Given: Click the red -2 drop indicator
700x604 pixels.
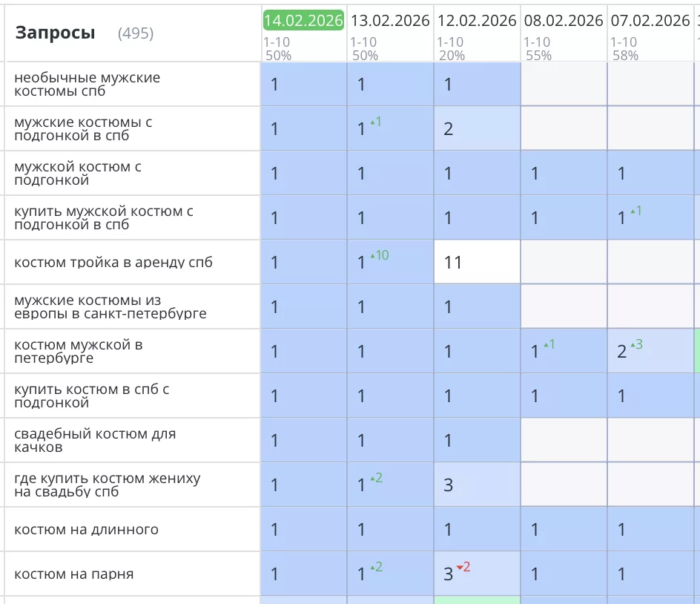Looking at the screenshot, I should click(x=463, y=567).
